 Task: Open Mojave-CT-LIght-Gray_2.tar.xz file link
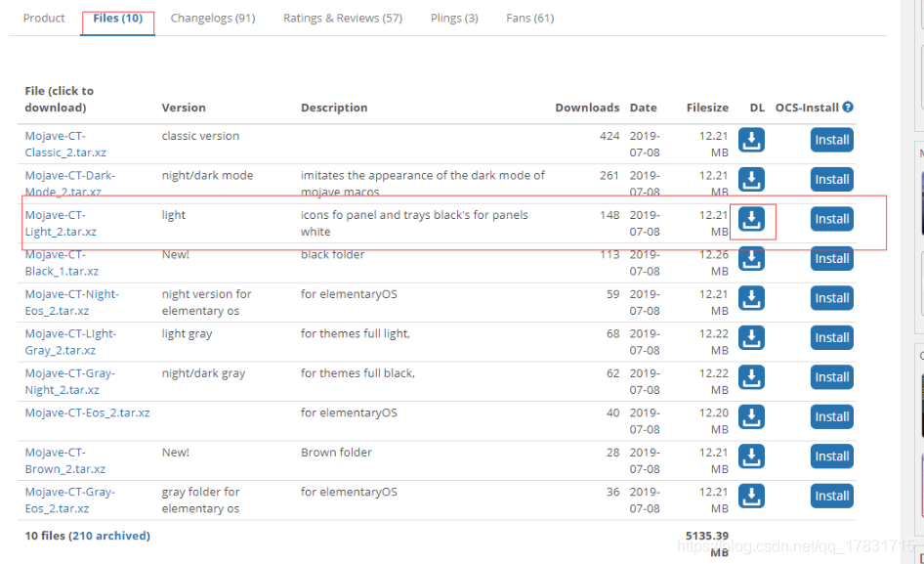coord(70,341)
